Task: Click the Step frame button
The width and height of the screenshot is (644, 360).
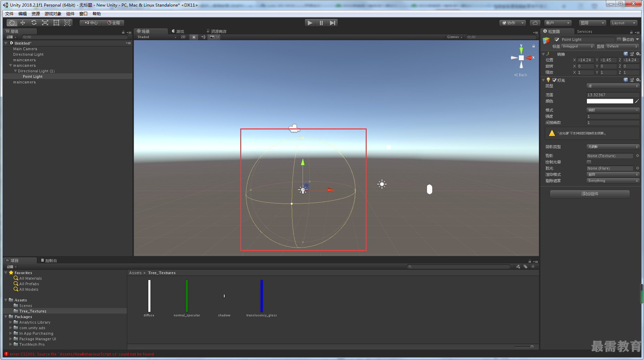Action: point(332,23)
